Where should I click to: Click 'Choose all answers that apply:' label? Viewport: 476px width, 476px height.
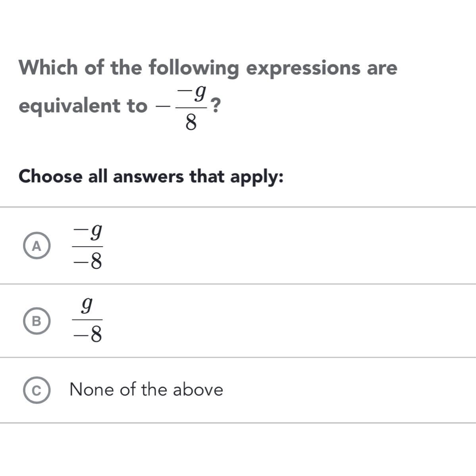(151, 177)
